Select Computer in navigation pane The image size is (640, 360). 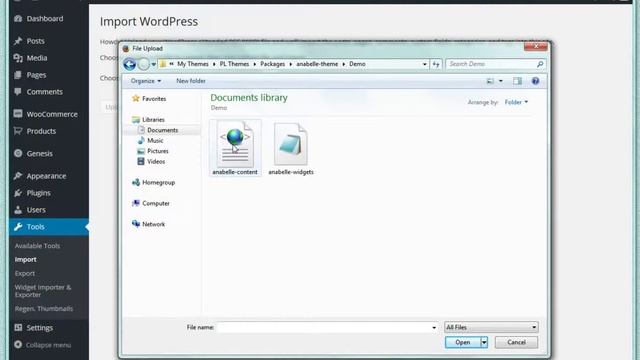tap(156, 203)
